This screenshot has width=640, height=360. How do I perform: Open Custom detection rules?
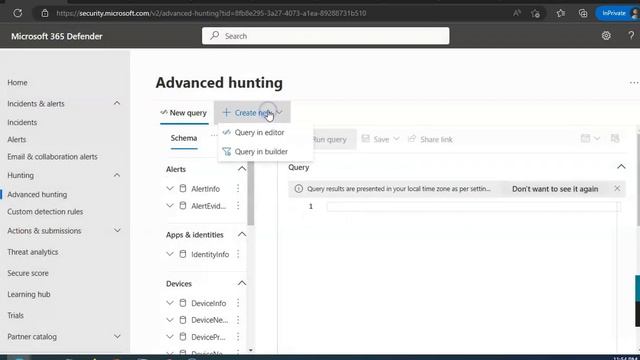[45, 212]
